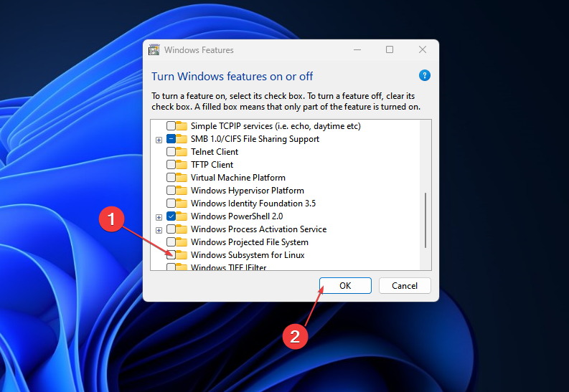Select the Windows PowerShell 2.0 label
This screenshot has width=569, height=392.
tap(237, 216)
